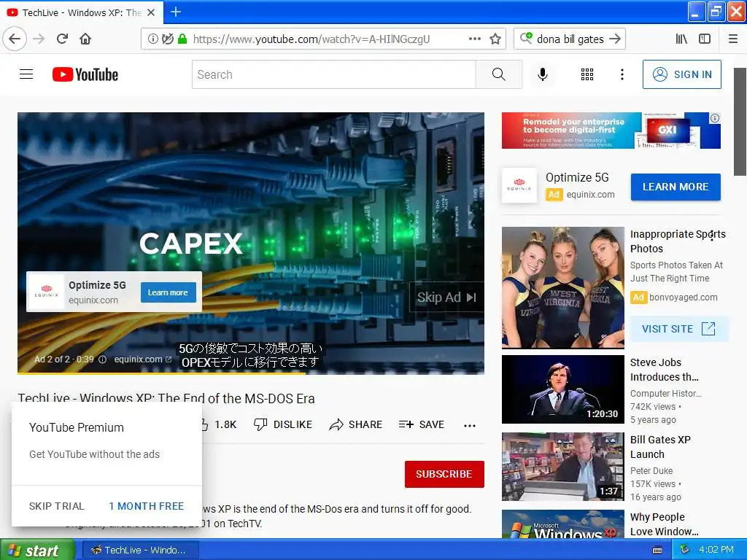Click the SHARE arrow button
Image resolution: width=747 pixels, height=560 pixels.
(356, 424)
